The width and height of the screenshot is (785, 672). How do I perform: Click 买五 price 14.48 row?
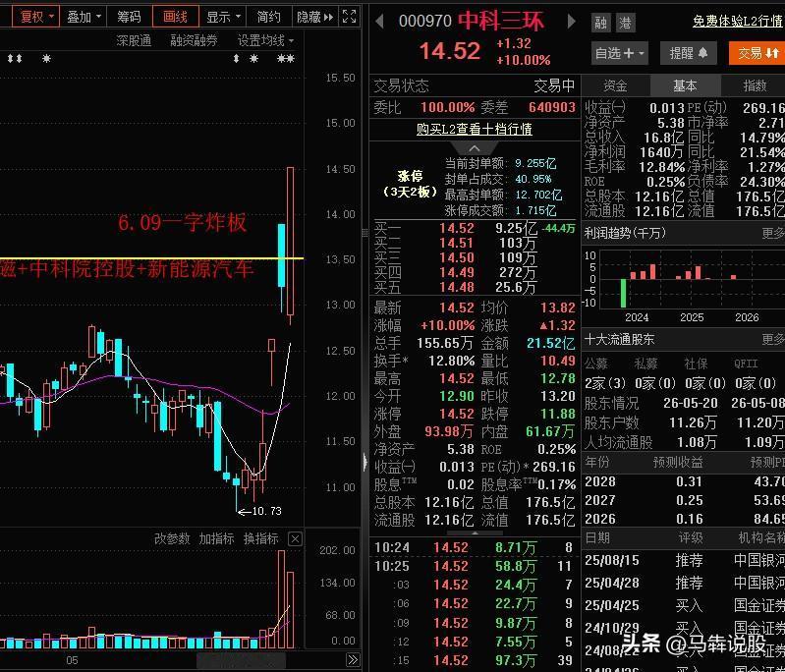pos(475,287)
